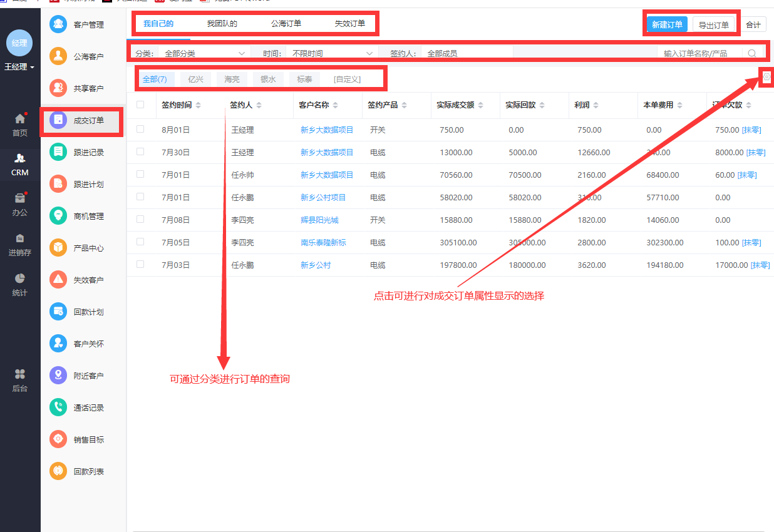Open the 通话记录 phone icon
774x532 pixels.
[58, 407]
